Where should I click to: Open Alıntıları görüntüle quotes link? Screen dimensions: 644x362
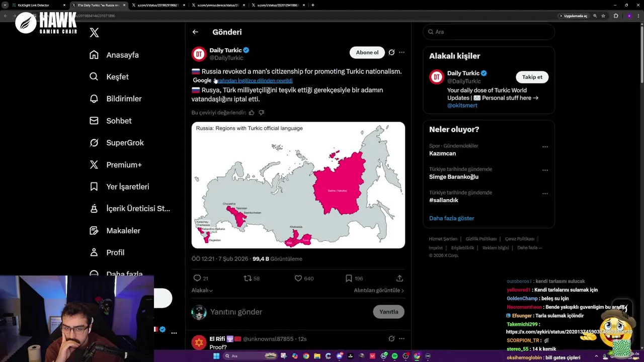[x=379, y=290]
